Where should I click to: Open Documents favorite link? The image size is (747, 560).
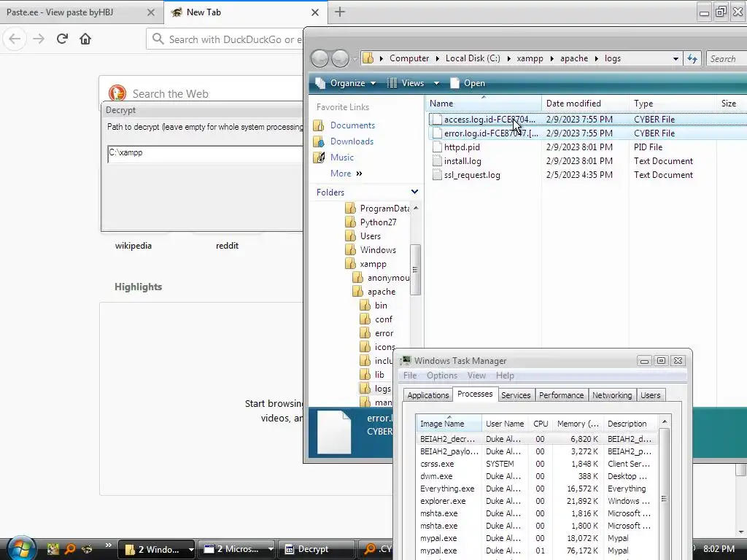pos(352,125)
